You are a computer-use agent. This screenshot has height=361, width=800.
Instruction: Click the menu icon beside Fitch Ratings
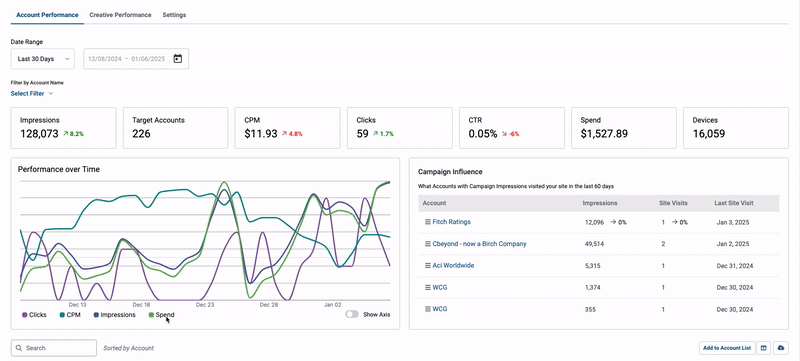[x=428, y=222]
